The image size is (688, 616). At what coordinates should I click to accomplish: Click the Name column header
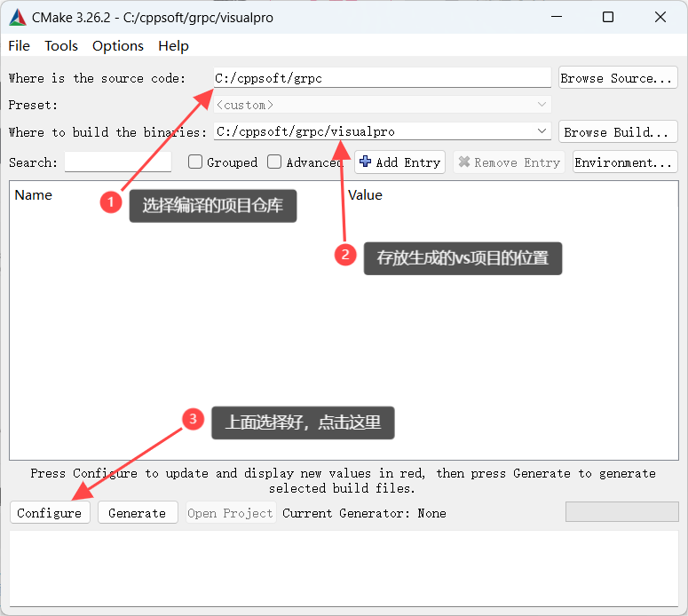pos(34,194)
